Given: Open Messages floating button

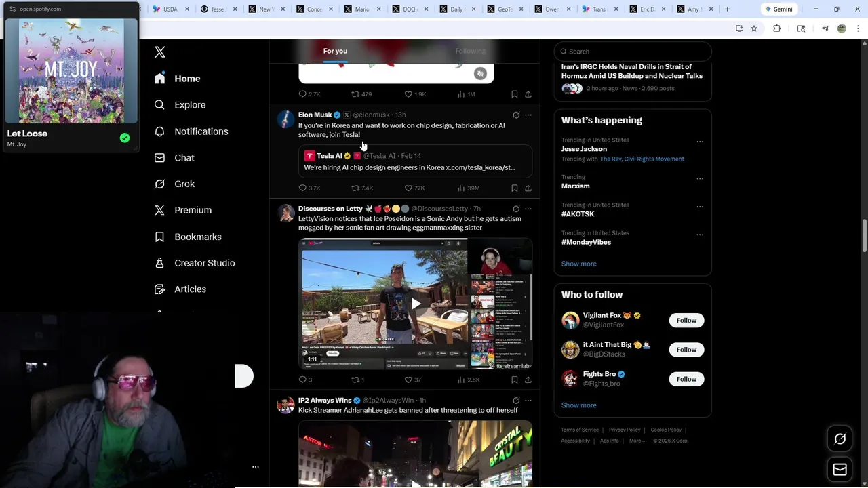Looking at the screenshot, I should point(840,469).
